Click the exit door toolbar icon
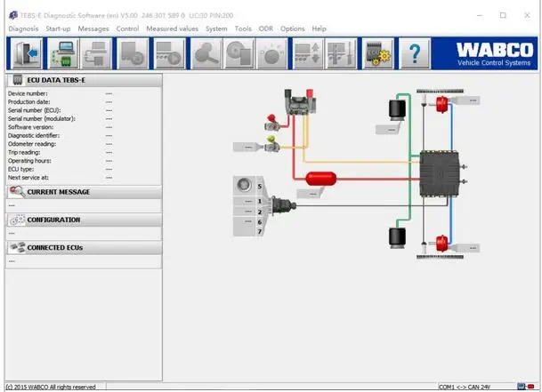 point(27,53)
